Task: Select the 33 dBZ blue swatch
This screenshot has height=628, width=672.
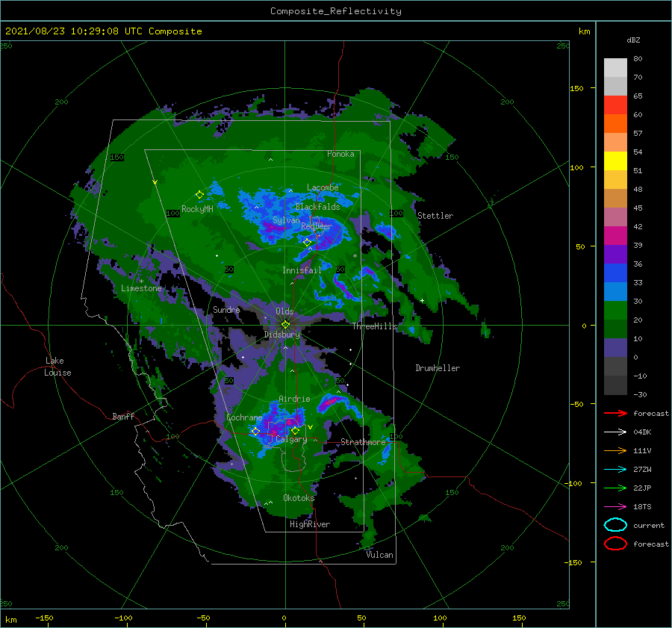Action: click(x=615, y=273)
